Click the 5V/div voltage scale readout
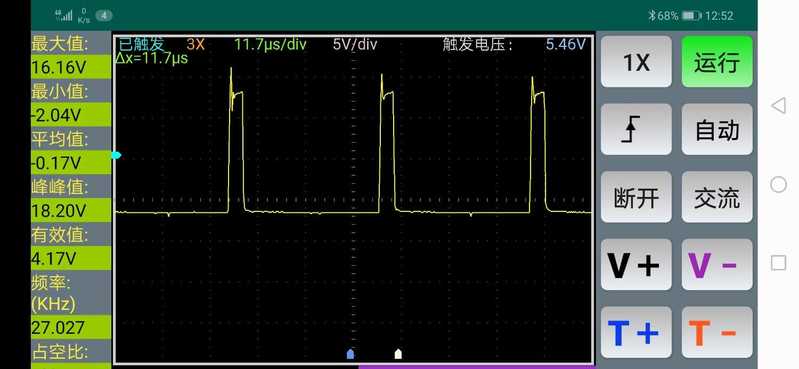Image resolution: width=799 pixels, height=369 pixels. coord(355,44)
